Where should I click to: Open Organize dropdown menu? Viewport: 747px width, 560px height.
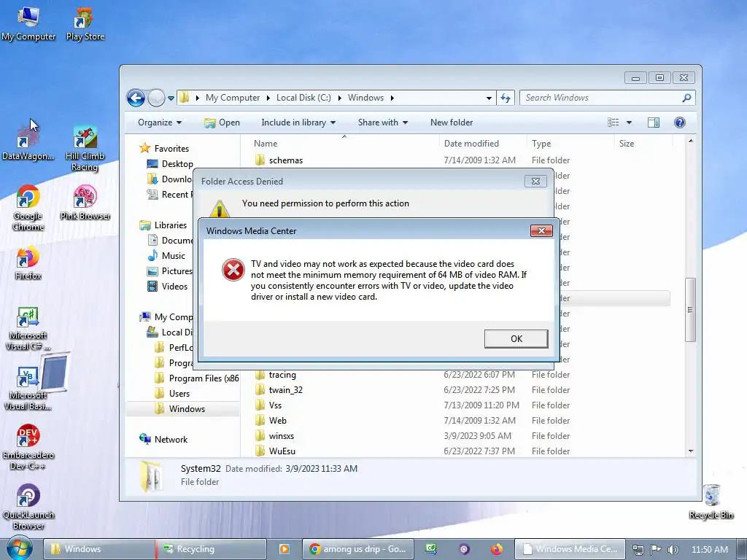pyautogui.click(x=160, y=122)
